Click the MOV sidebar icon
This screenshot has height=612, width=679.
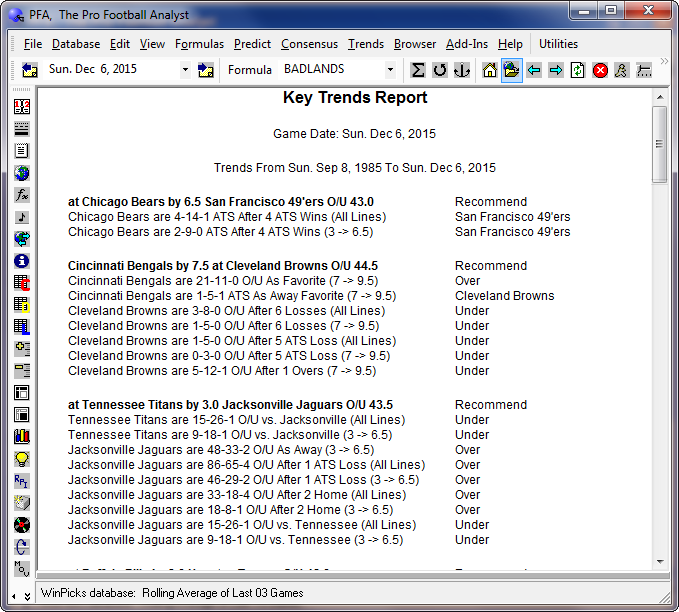(x=22, y=569)
